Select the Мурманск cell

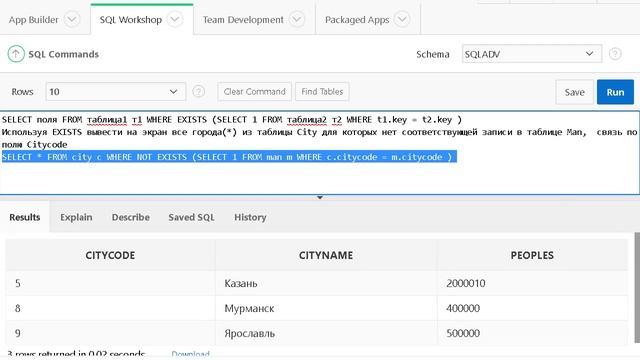point(326,308)
